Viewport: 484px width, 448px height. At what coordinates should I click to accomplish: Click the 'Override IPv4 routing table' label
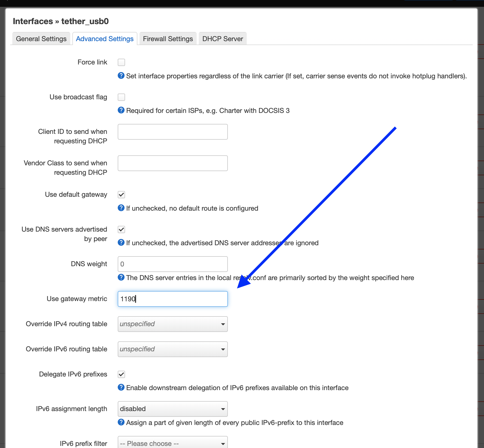67,324
